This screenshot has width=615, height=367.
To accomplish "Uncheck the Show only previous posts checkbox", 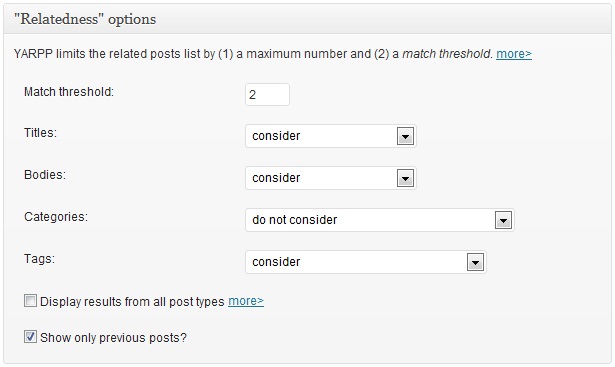I will 30,337.
